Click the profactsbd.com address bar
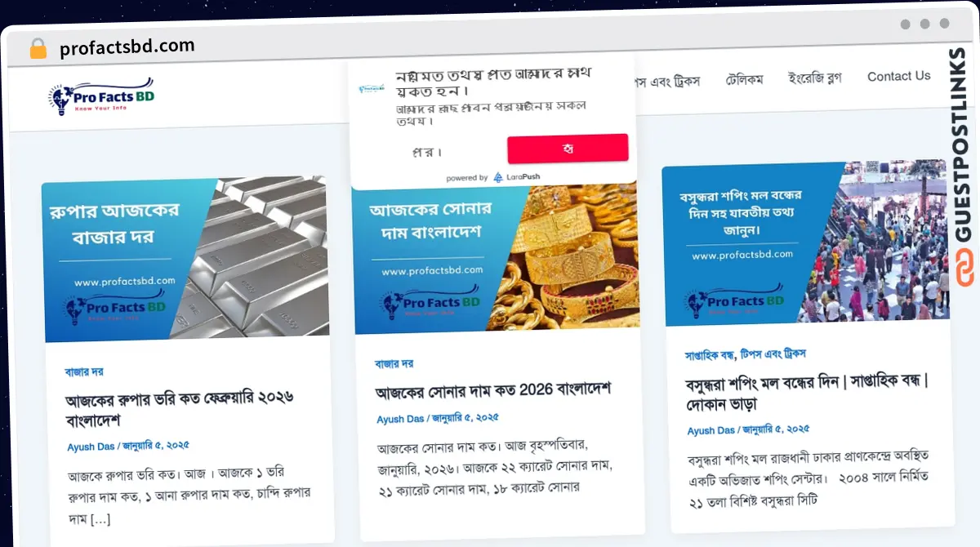 [127, 47]
